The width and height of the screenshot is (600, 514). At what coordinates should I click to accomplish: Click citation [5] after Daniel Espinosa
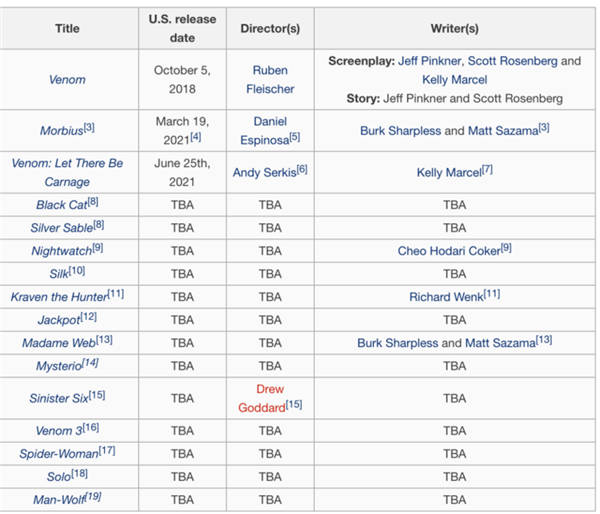(x=295, y=137)
